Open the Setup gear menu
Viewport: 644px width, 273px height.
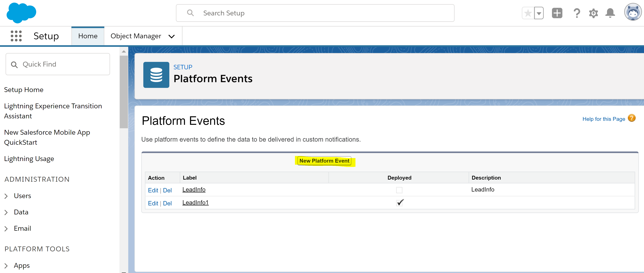coord(593,13)
